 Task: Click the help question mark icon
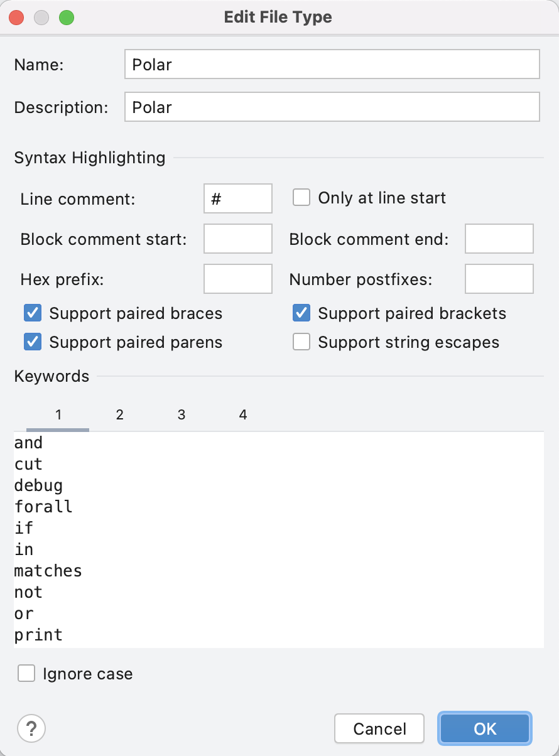[x=31, y=728]
